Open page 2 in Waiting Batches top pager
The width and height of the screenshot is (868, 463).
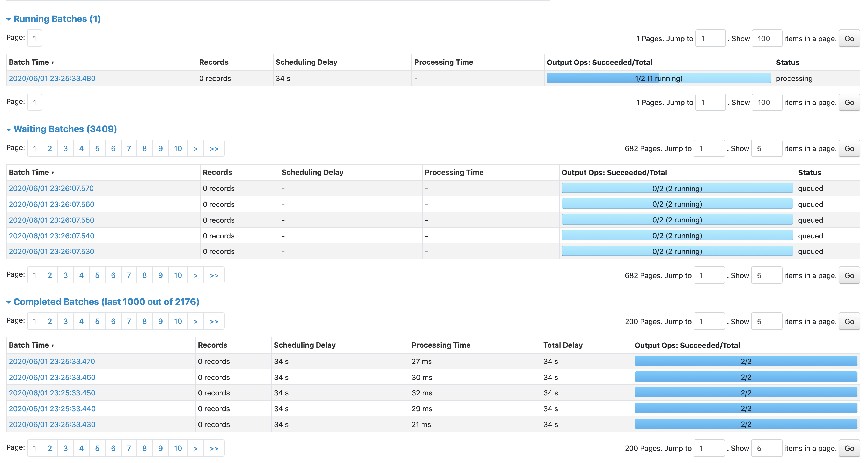pos(50,148)
